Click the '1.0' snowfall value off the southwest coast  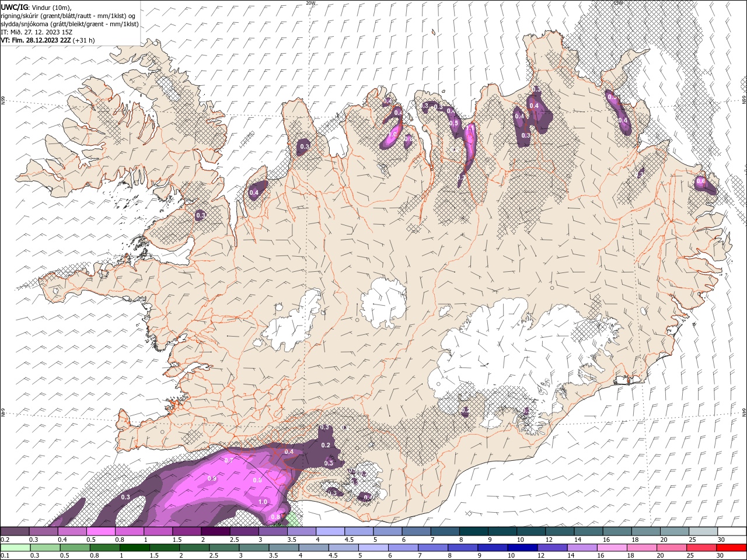pos(263,502)
